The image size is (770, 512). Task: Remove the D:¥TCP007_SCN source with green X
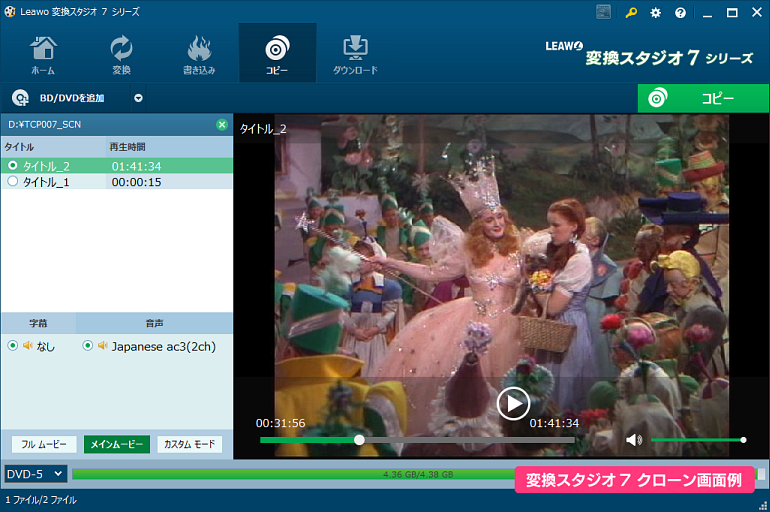click(x=222, y=125)
